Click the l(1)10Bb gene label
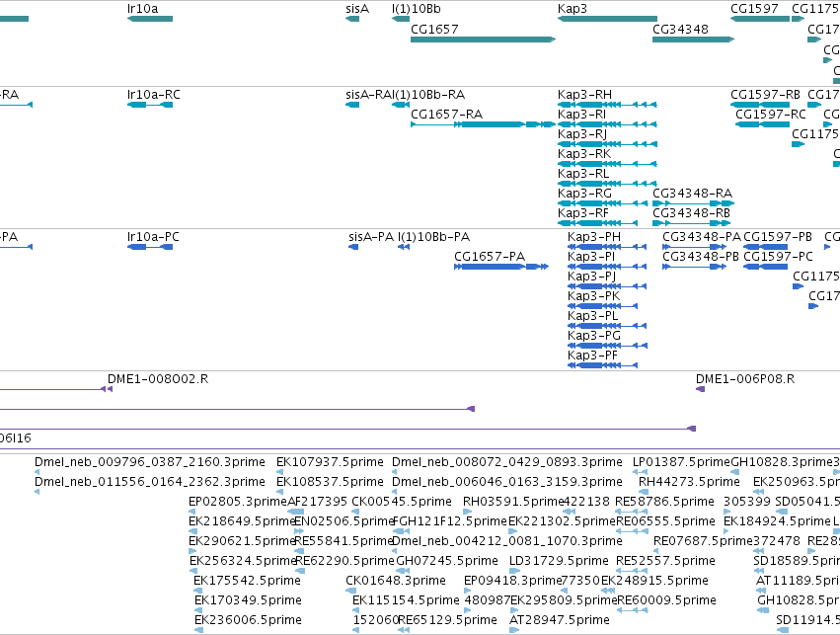The height and width of the screenshot is (635, 840). (x=417, y=9)
